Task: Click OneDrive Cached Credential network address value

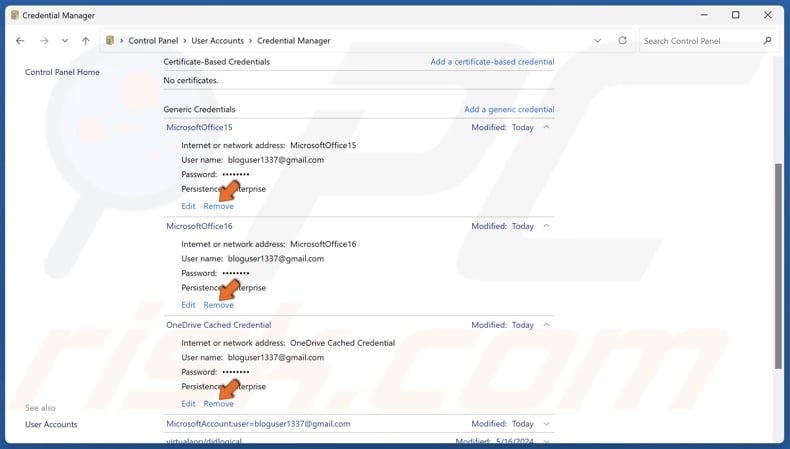Action: [x=343, y=343]
